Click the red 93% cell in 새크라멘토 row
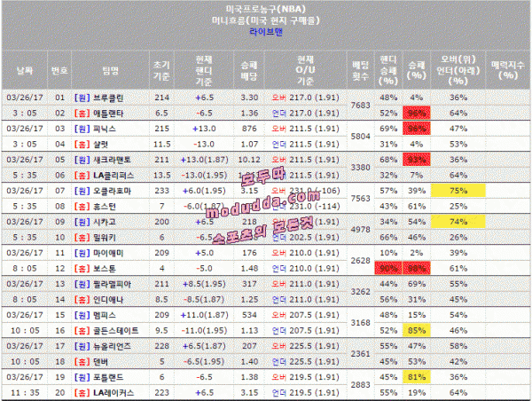This screenshot has height=401, width=532. tap(417, 160)
